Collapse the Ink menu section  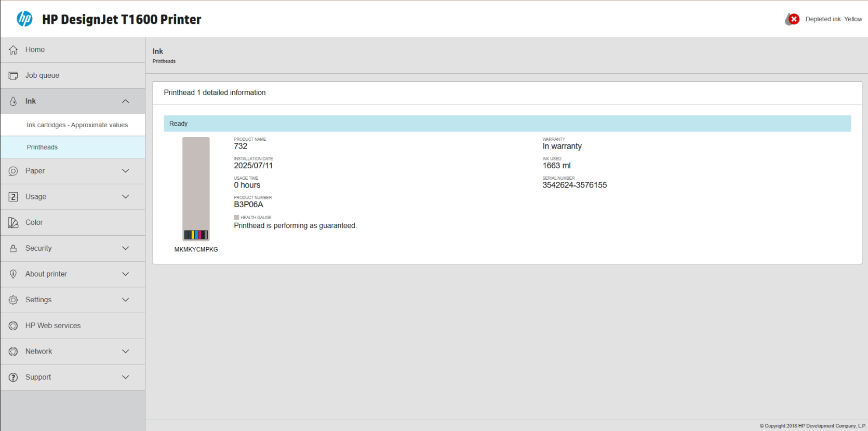click(125, 101)
